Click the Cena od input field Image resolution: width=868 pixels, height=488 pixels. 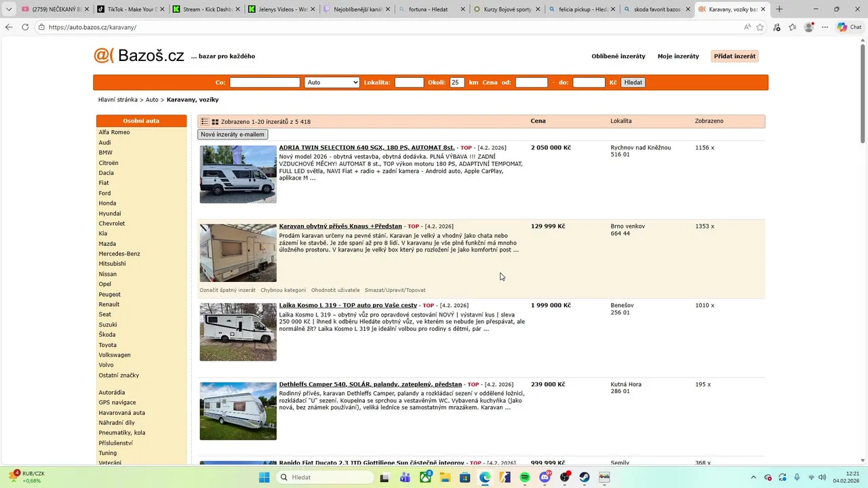tap(531, 82)
